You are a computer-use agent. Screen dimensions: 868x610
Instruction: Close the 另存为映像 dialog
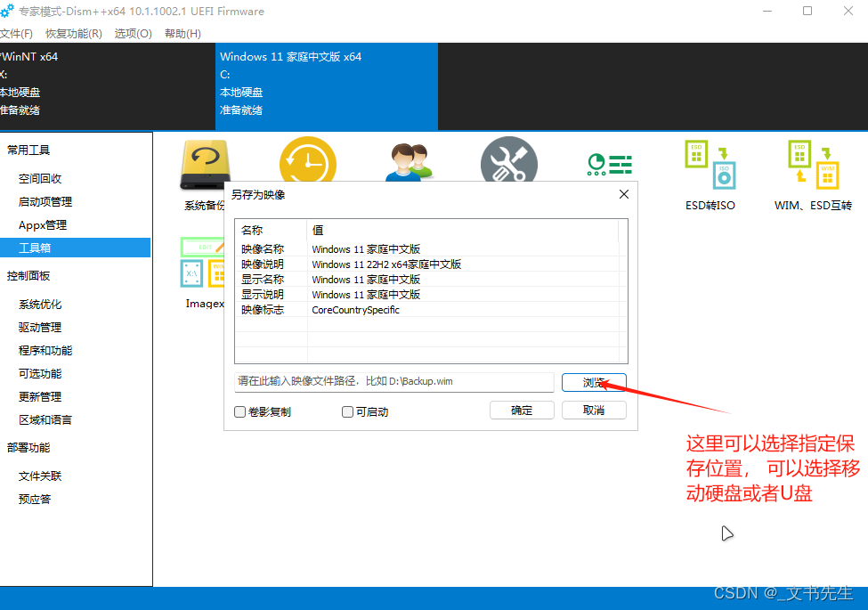tap(624, 194)
